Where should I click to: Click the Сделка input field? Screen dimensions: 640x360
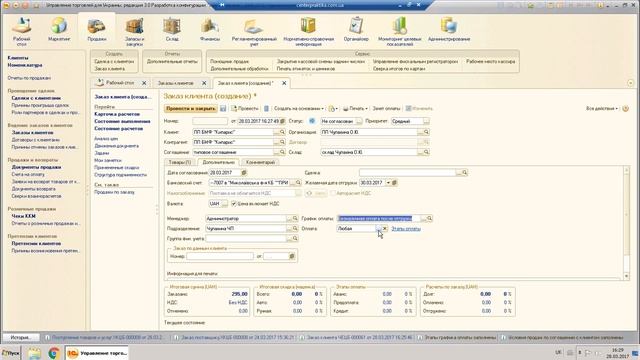pyautogui.click(x=407, y=173)
